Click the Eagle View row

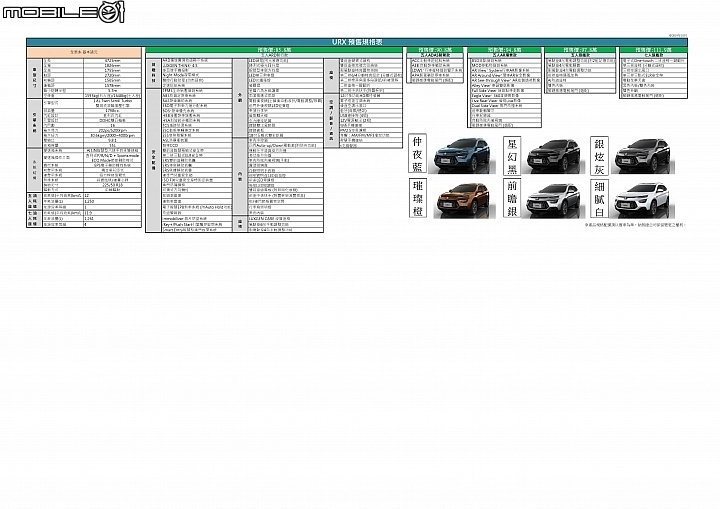coord(505,96)
